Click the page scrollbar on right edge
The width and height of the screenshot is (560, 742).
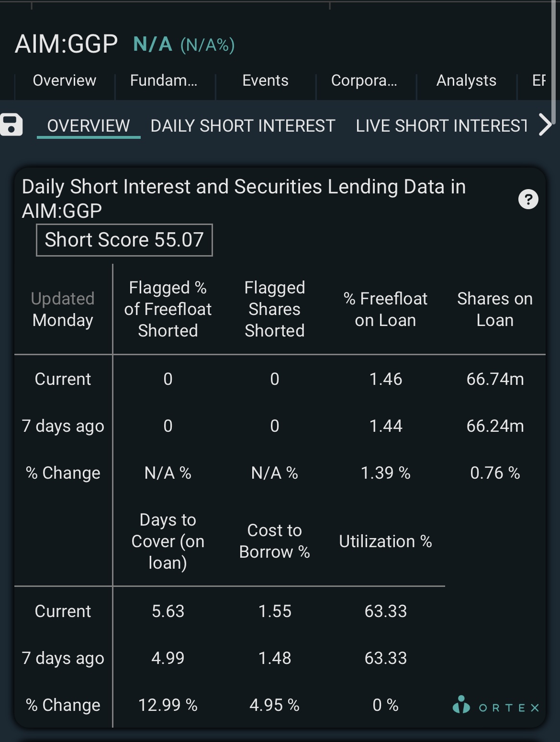554,62
